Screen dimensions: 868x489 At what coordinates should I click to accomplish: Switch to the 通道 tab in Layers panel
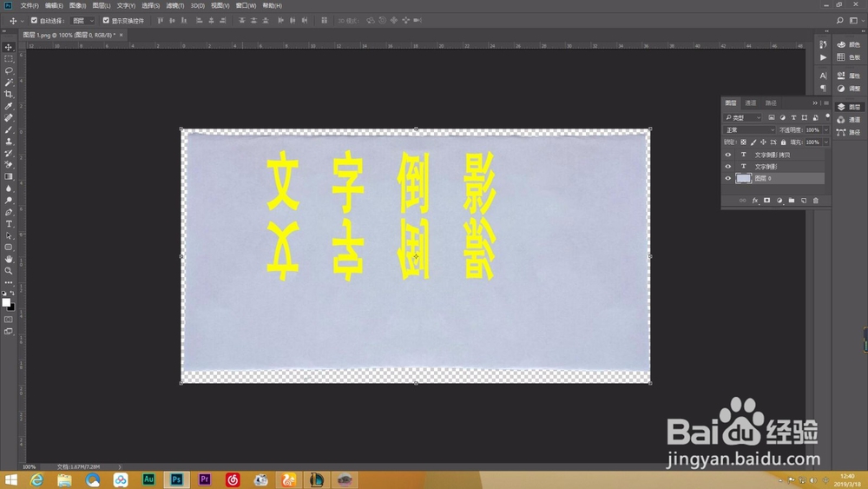pos(751,103)
